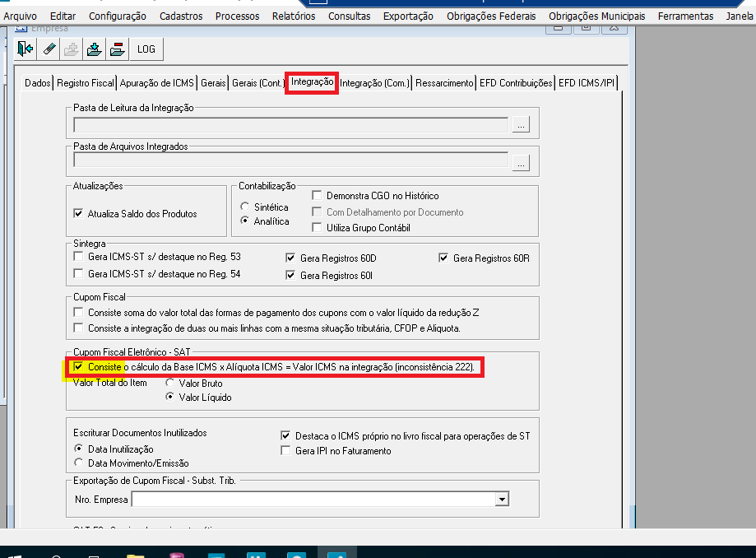Open the Cadastros menu
Viewport: 756px width, 558px height.
pyautogui.click(x=181, y=16)
